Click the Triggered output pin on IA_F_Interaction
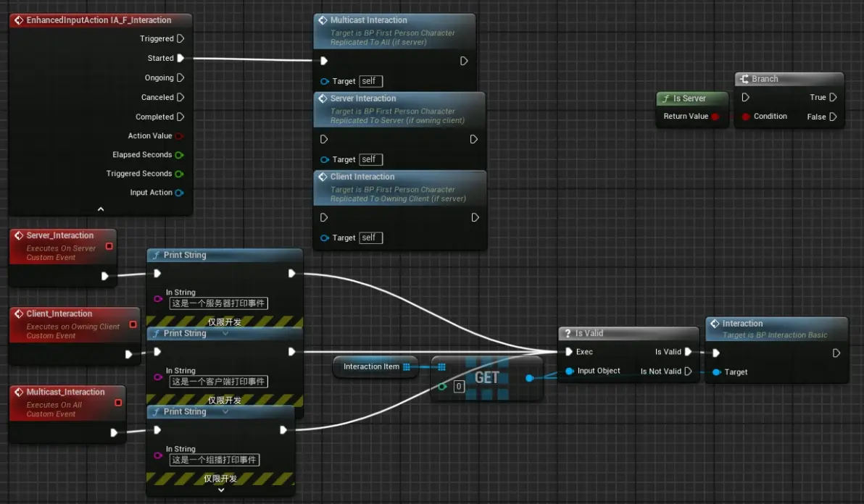This screenshot has height=504, width=864. pyautogui.click(x=180, y=38)
